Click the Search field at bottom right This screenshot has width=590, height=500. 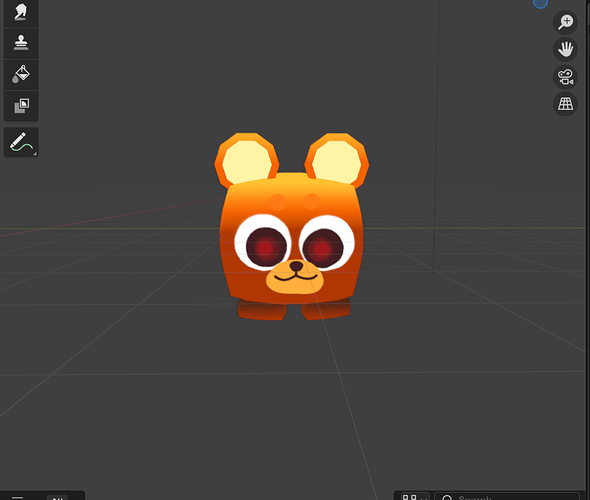[507, 496]
